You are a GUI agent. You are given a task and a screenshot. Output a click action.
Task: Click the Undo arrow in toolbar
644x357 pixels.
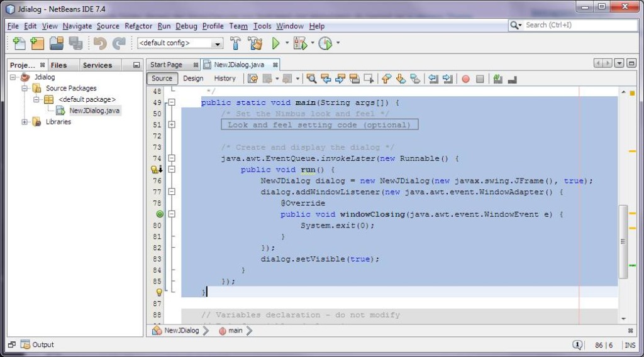click(99, 43)
